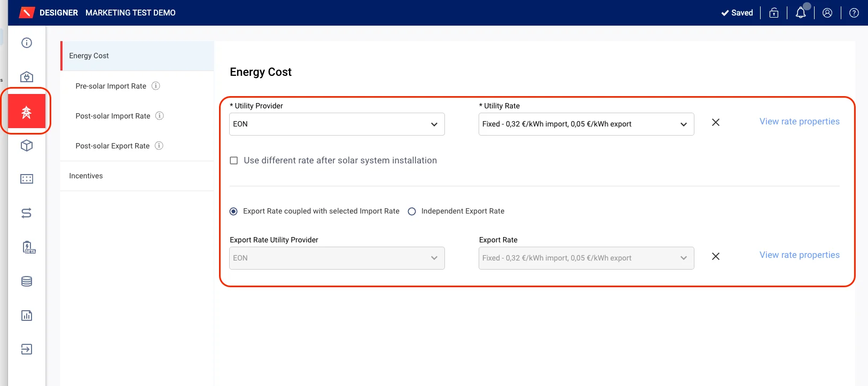
Task: Click the info icon beside Pre-solar Import Rate
Action: [156, 86]
